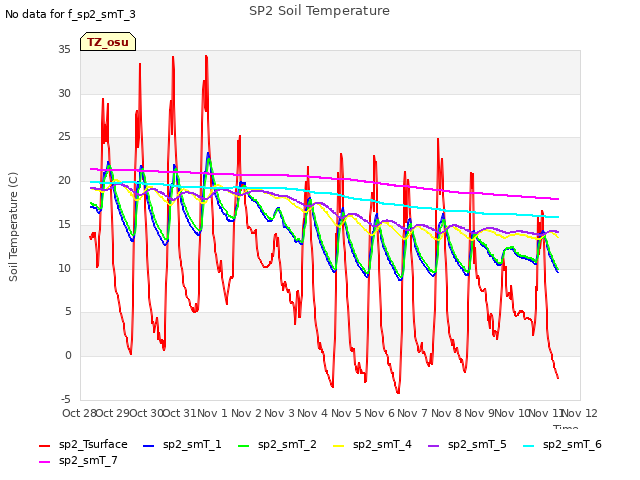This screenshot has height=480, width=640.
Task: Click the SP2 Soil Temperature chart title
Action: click(319, 11)
